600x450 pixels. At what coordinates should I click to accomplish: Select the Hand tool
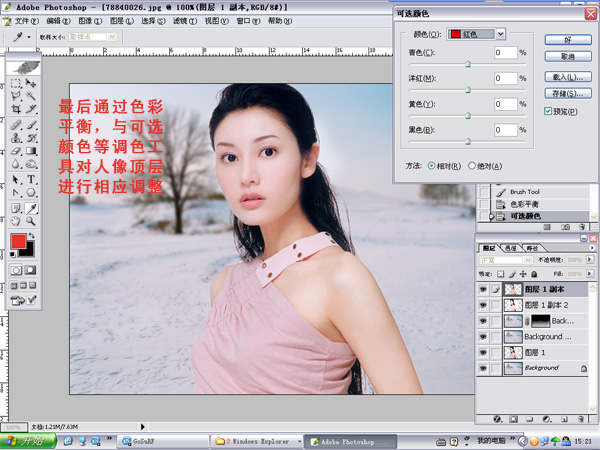(x=15, y=221)
